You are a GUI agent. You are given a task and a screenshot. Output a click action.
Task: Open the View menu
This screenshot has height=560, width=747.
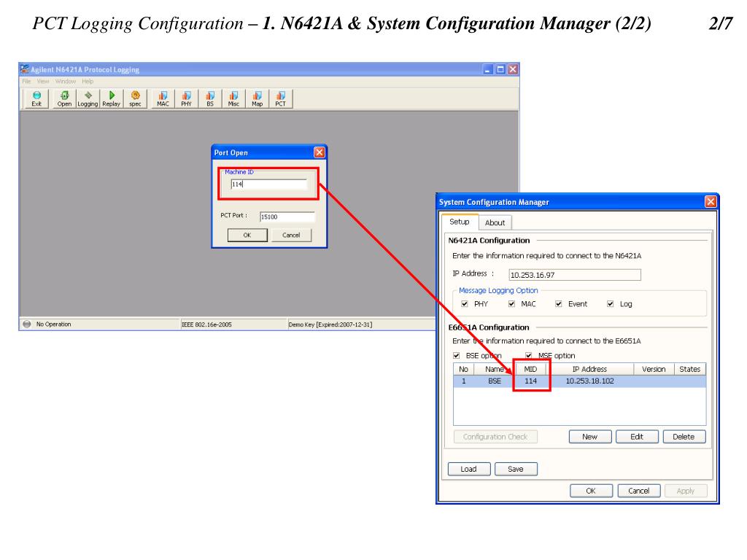point(43,82)
